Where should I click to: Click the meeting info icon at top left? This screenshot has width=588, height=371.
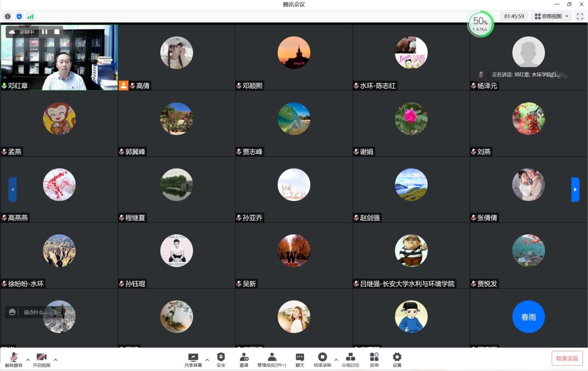click(x=8, y=16)
